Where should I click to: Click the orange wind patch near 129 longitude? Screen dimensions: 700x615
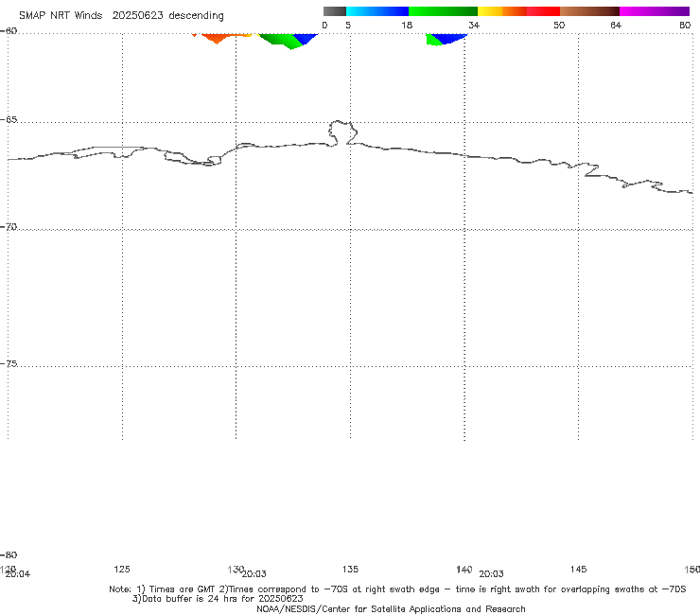[217, 38]
